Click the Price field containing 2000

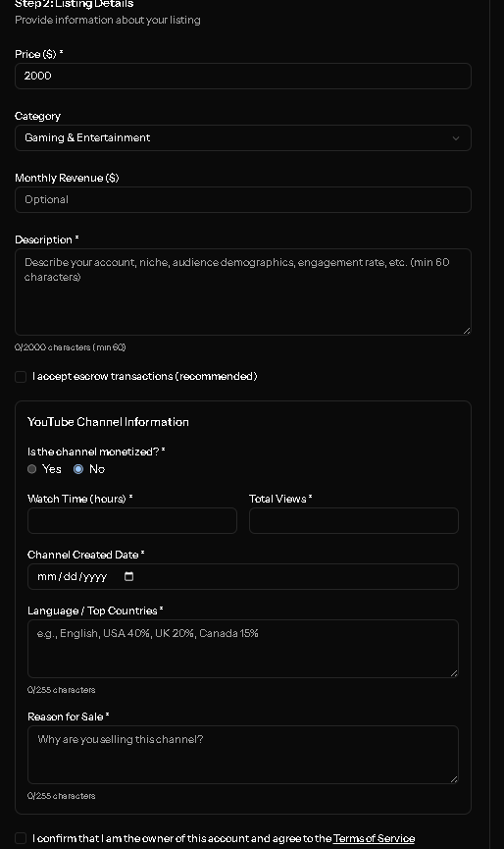(243, 76)
